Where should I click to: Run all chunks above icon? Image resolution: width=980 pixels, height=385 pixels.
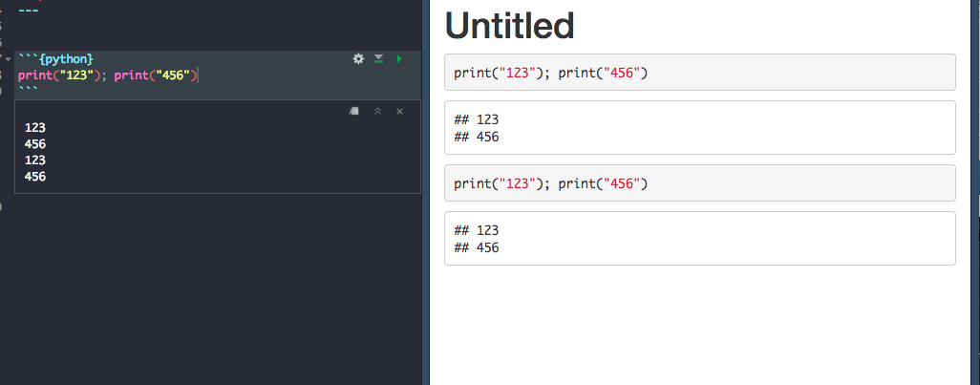pos(378,58)
